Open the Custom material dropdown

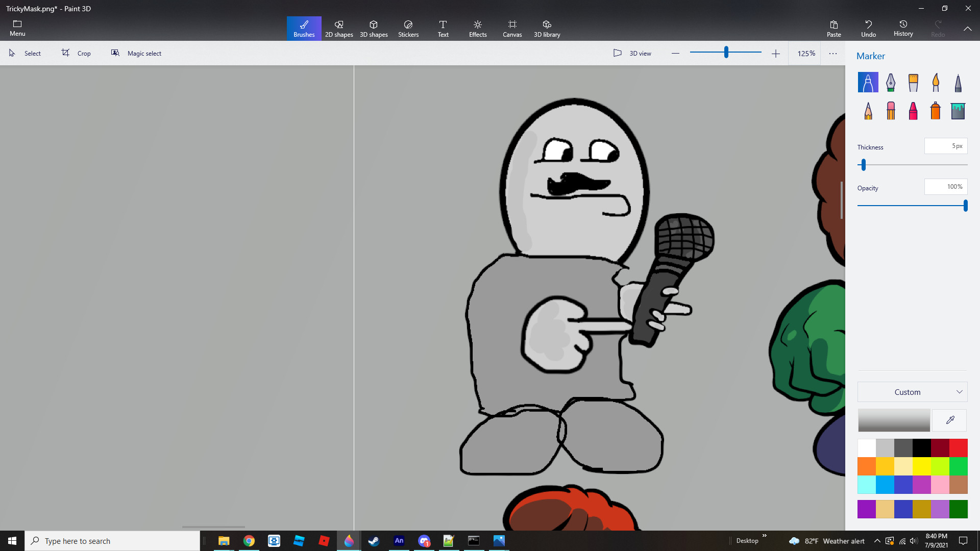click(912, 392)
